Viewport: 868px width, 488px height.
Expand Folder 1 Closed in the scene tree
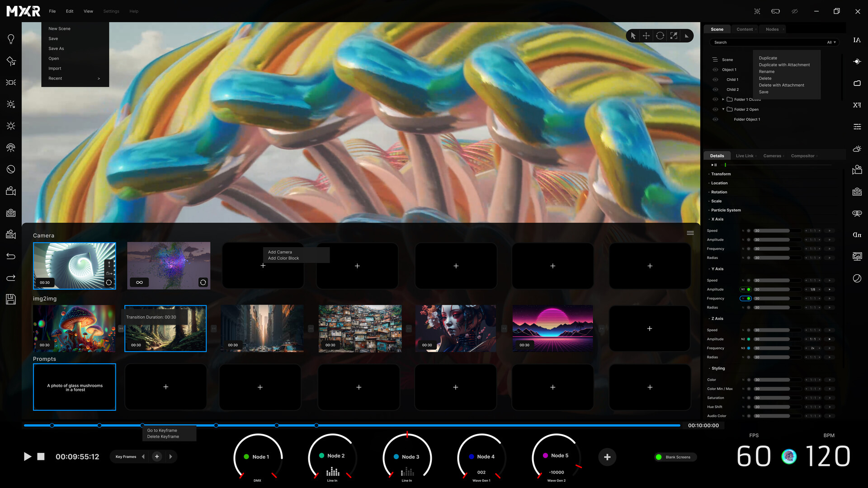coord(723,99)
